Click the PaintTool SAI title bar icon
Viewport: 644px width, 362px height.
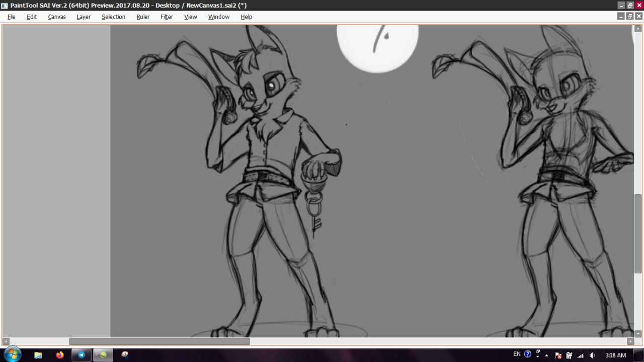pos(5,5)
